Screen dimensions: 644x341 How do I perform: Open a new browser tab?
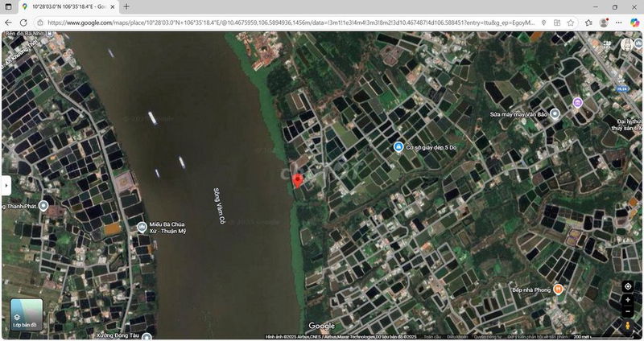126,6
